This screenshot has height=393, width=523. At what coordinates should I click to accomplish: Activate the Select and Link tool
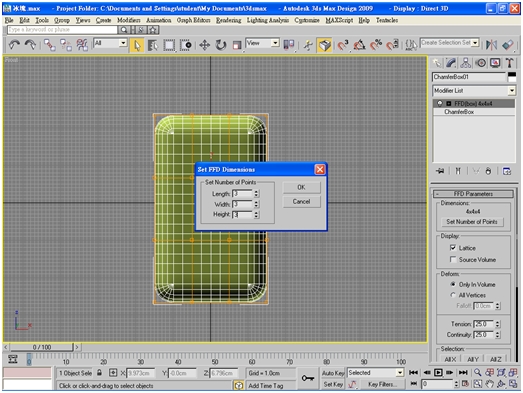50,45
